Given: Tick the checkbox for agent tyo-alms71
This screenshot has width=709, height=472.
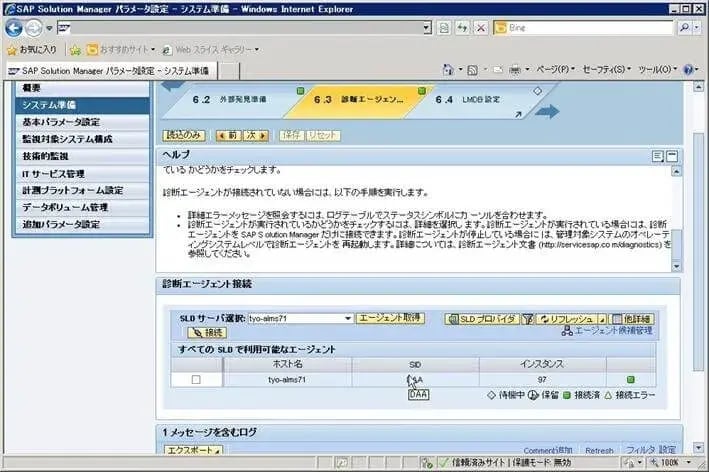Looking at the screenshot, I should (x=196, y=380).
